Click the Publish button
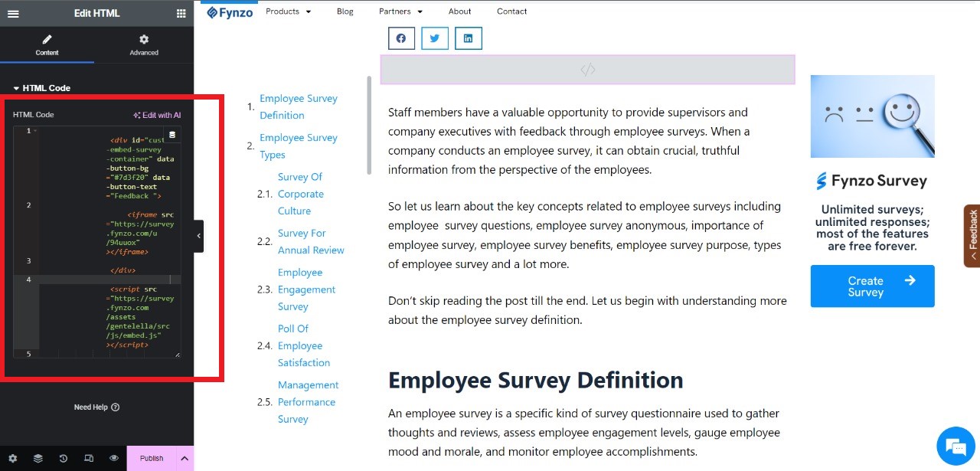The height and width of the screenshot is (471, 980). (152, 458)
